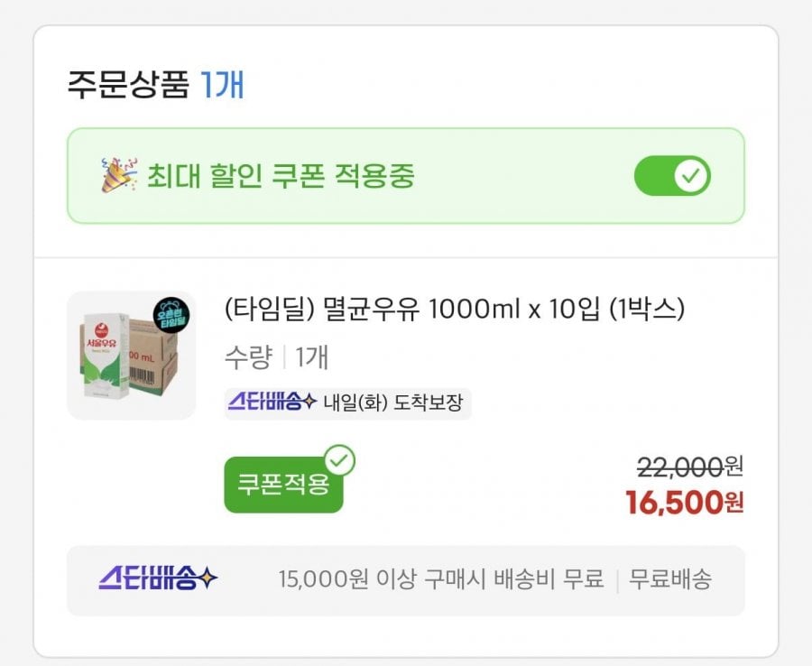
Task: Click the red 16,500원 discounted price
Action: (x=684, y=503)
